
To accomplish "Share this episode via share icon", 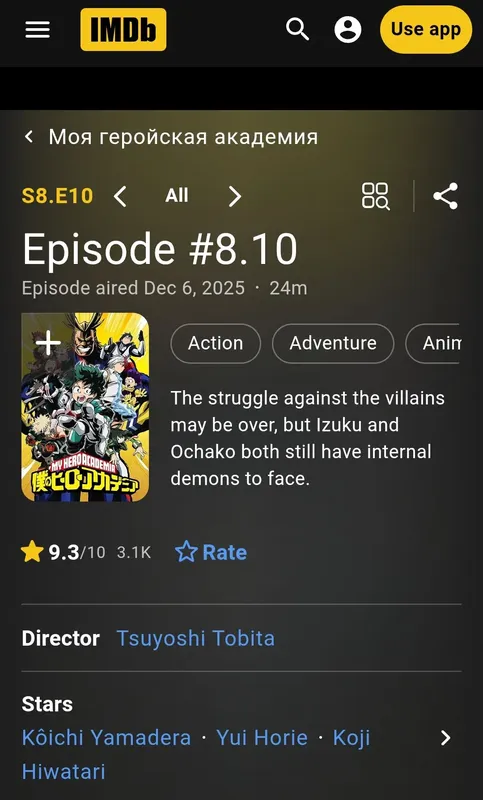I will [446, 196].
